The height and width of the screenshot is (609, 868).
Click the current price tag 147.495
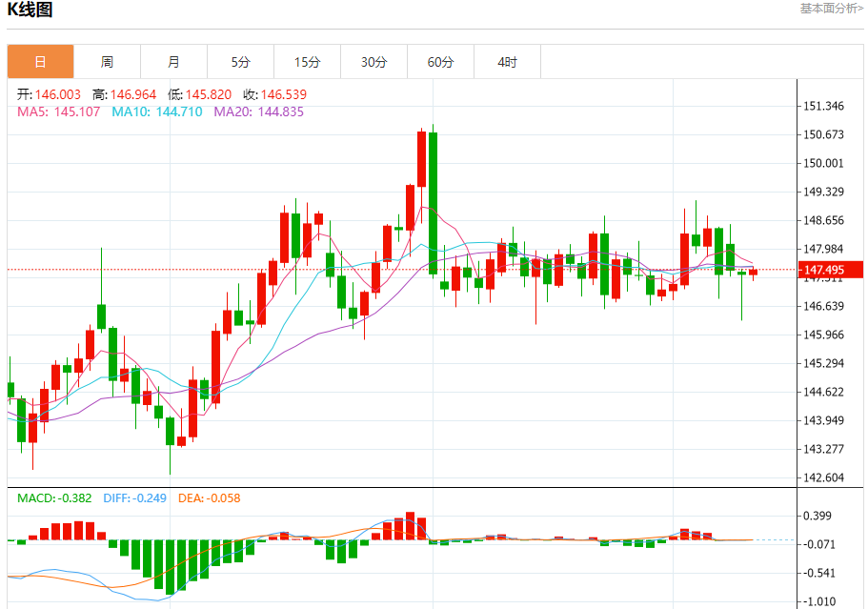click(830, 270)
